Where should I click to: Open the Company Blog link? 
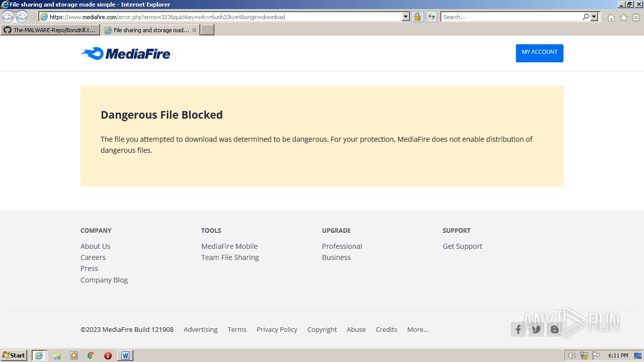click(104, 280)
